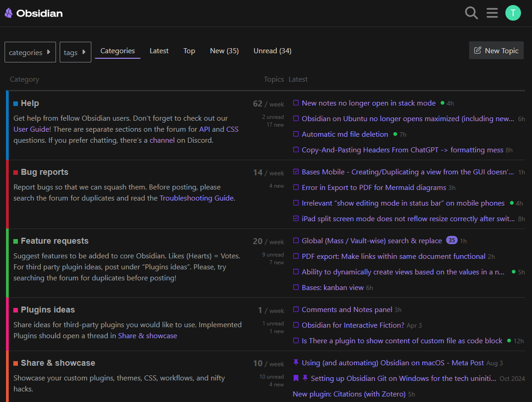Open the user avatar T
This screenshot has width=532, height=402.
coord(513,13)
